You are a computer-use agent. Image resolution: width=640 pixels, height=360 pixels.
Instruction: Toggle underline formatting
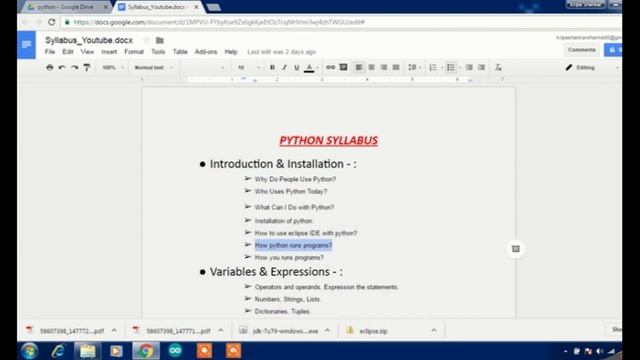tap(297, 67)
